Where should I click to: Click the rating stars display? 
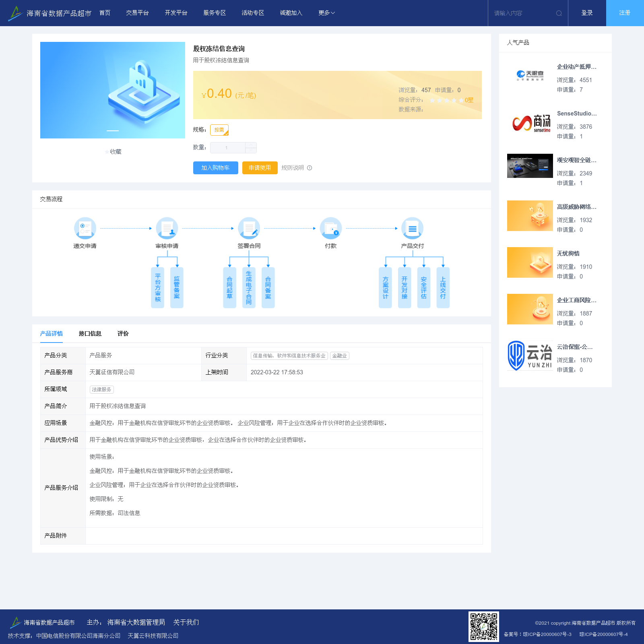pos(447,100)
